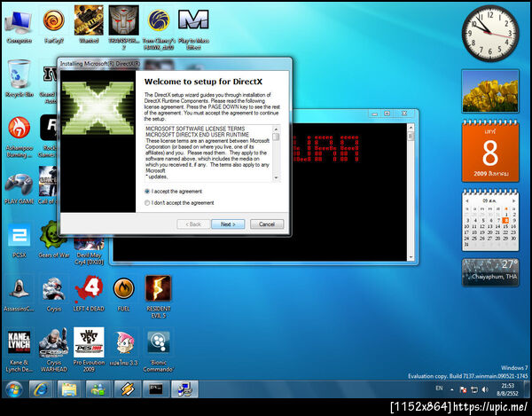This screenshot has height=416, width=532.
Task: Click inside the license agreement text box
Action: tap(208, 153)
